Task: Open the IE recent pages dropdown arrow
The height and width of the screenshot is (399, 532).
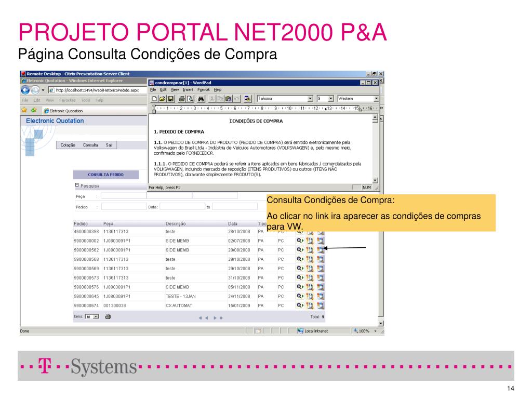Action: click(43, 90)
